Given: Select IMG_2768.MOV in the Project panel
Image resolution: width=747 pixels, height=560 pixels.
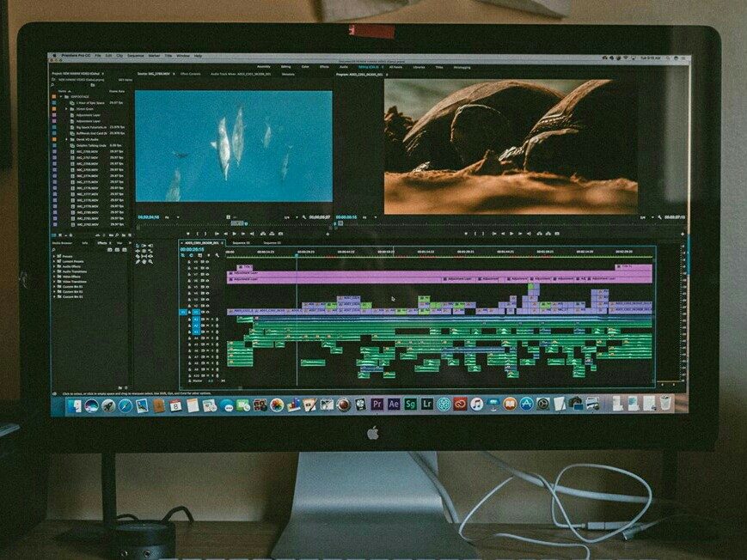Looking at the screenshot, I should point(88,162).
